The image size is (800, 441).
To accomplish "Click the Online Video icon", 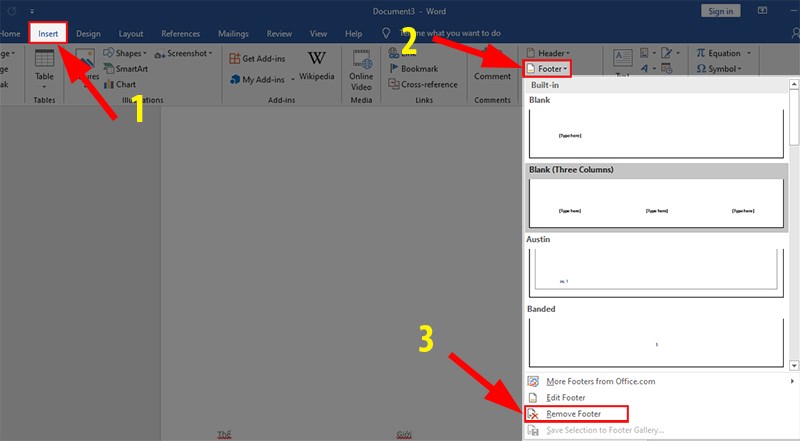I will click(x=362, y=59).
